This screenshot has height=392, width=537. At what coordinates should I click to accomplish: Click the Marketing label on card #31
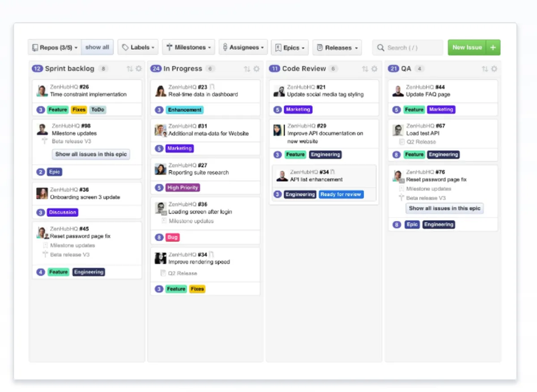pyautogui.click(x=179, y=148)
